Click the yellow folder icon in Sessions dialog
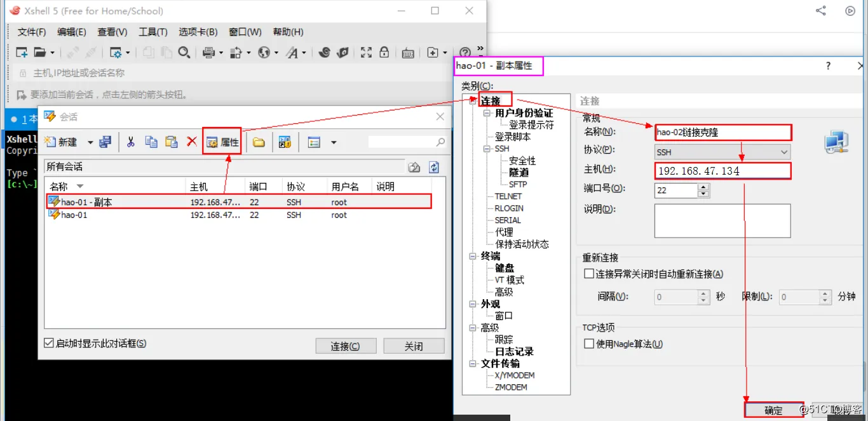This screenshot has height=421, width=868. (259, 142)
